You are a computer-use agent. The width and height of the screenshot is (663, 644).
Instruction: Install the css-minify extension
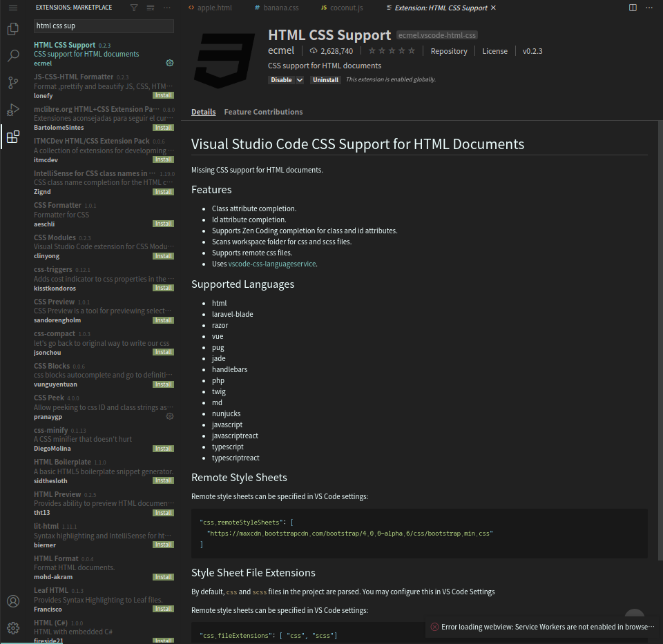pos(163,449)
